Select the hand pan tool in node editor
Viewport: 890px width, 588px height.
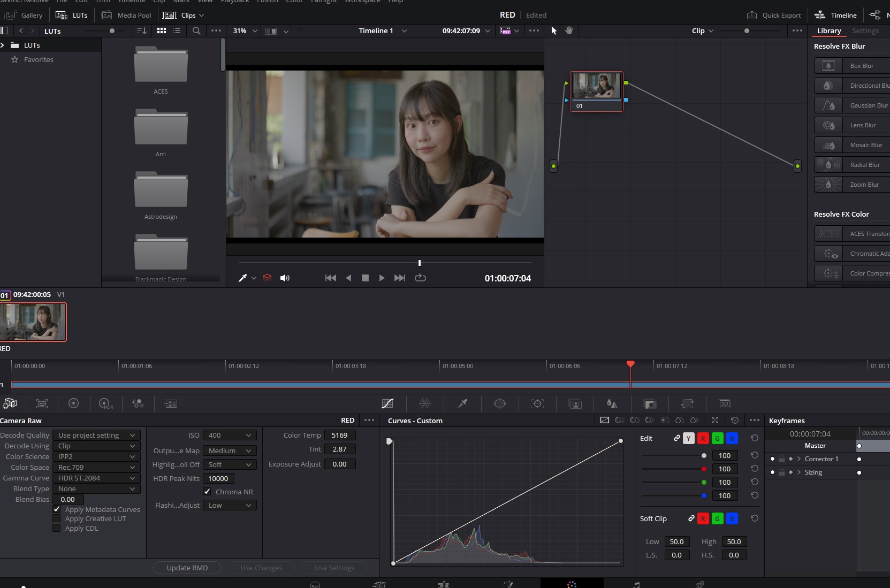pos(569,30)
